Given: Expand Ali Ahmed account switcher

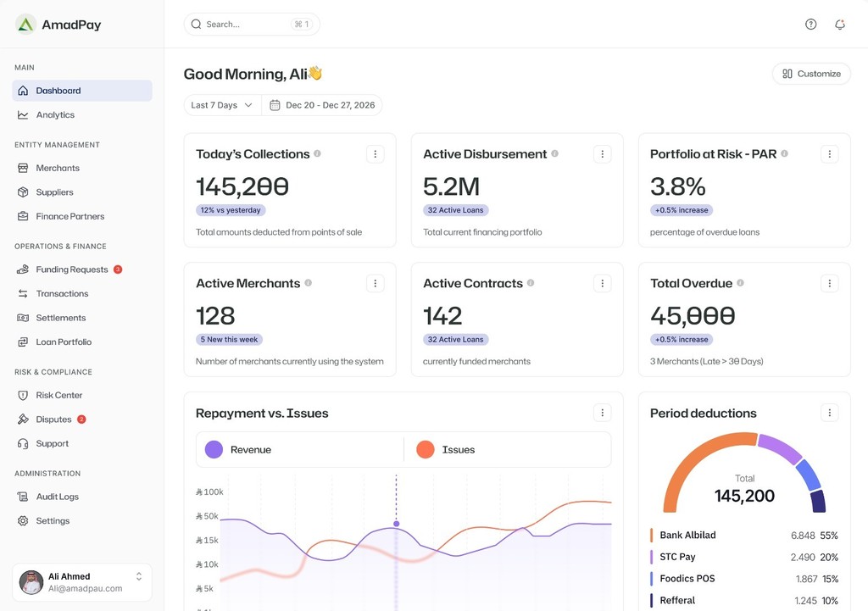Looking at the screenshot, I should 139,576.
